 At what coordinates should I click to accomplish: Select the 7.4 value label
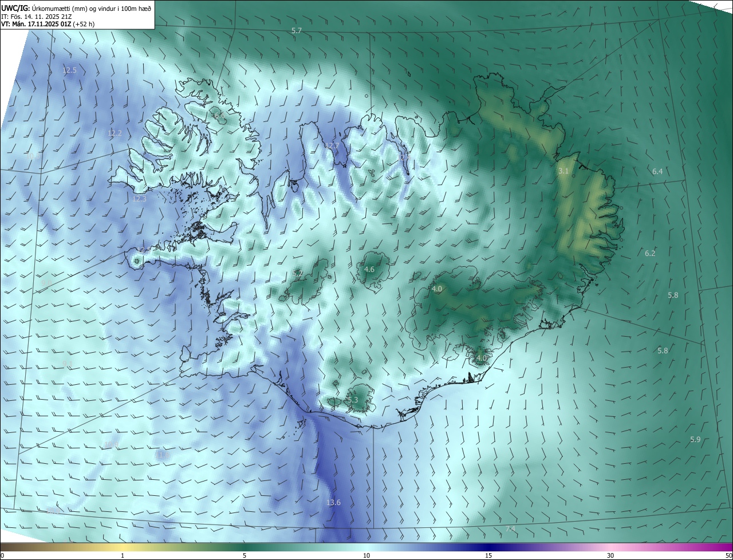[x=510, y=529]
